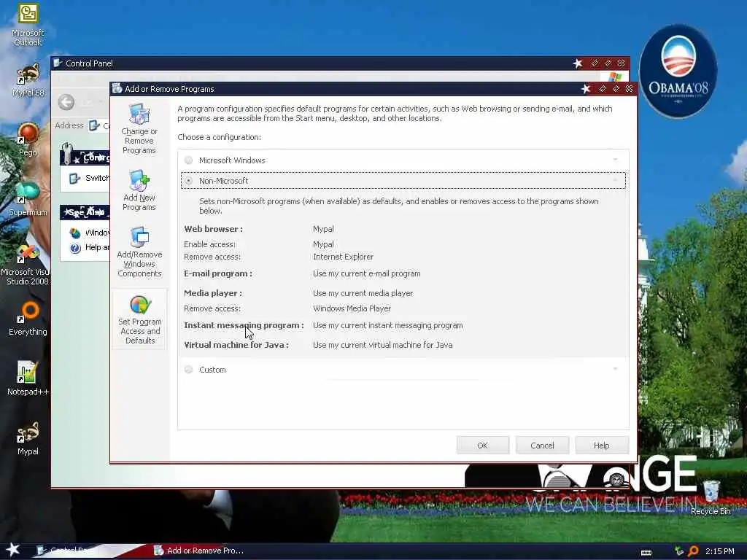Image resolution: width=747 pixels, height=560 pixels.
Task: Switch to Add or Remove Programs taskbar item
Action: click(x=199, y=551)
